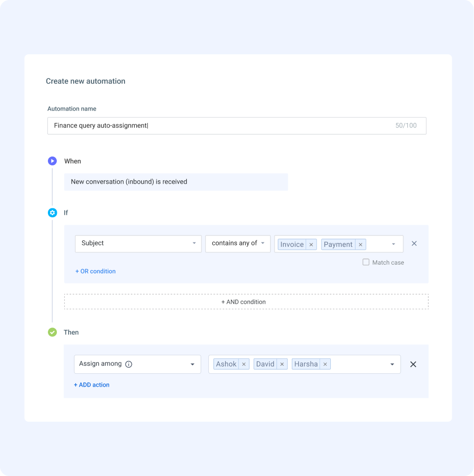Expand the condition values dropdown
Image resolution: width=474 pixels, height=476 pixels.
(393, 244)
